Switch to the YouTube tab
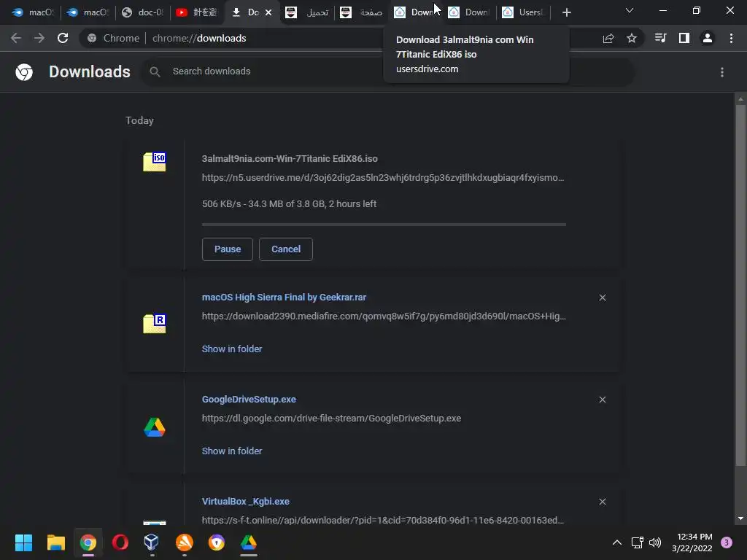 click(197, 12)
